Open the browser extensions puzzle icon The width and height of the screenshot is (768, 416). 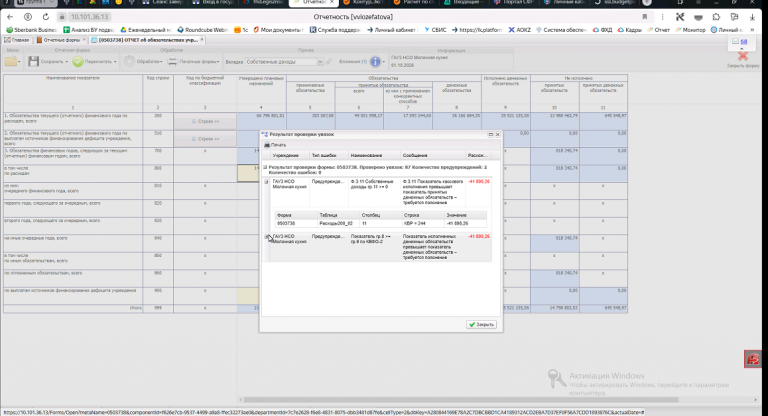coord(717,17)
